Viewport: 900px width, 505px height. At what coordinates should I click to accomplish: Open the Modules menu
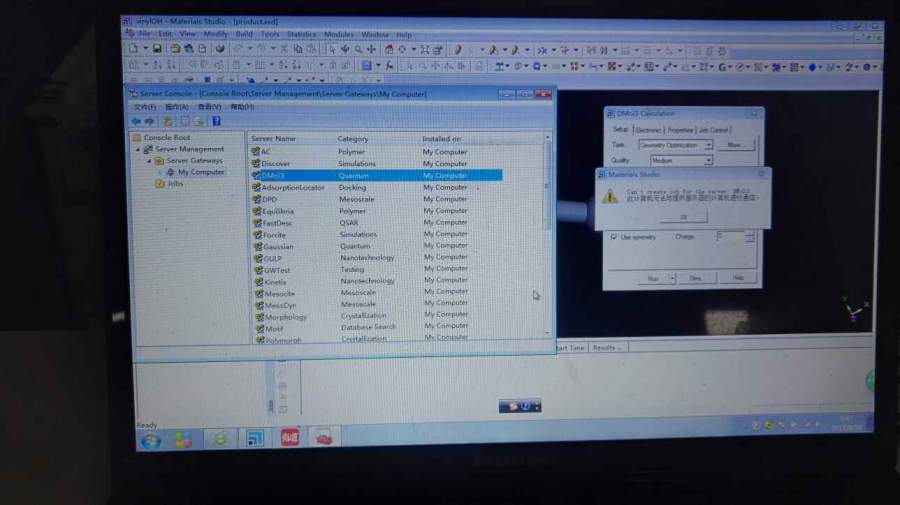click(339, 34)
